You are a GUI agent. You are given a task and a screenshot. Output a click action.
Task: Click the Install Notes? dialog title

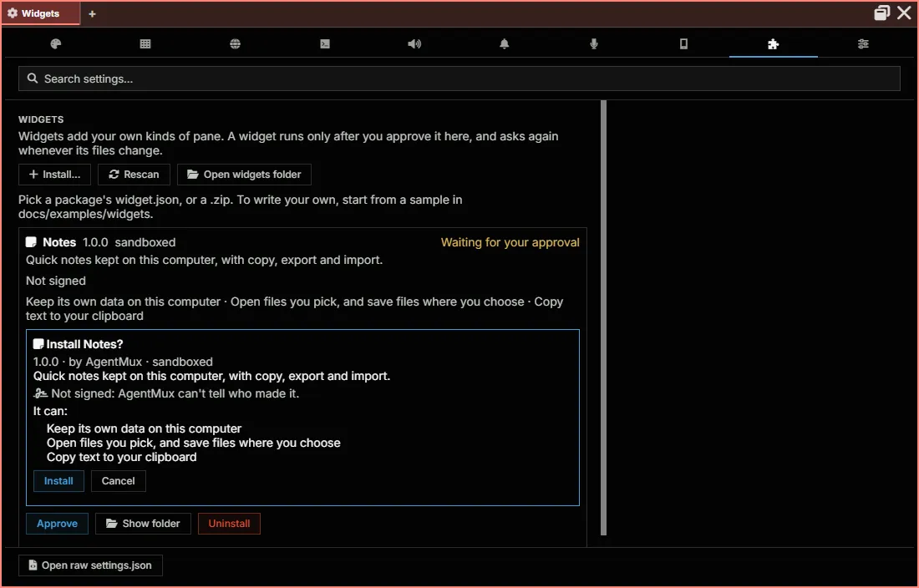tap(84, 344)
